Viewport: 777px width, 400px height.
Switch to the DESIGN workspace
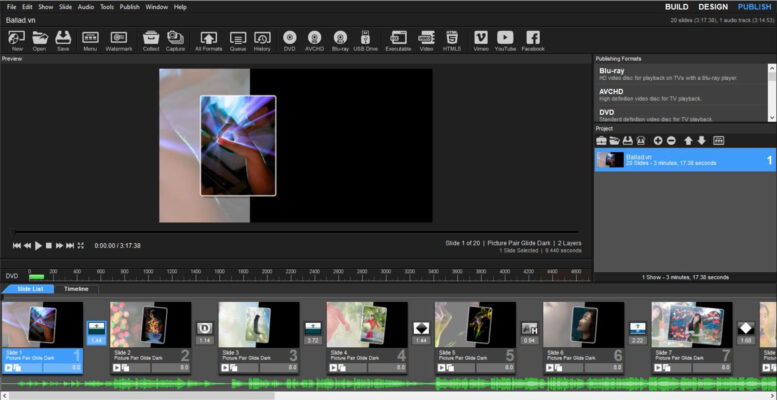click(x=713, y=7)
